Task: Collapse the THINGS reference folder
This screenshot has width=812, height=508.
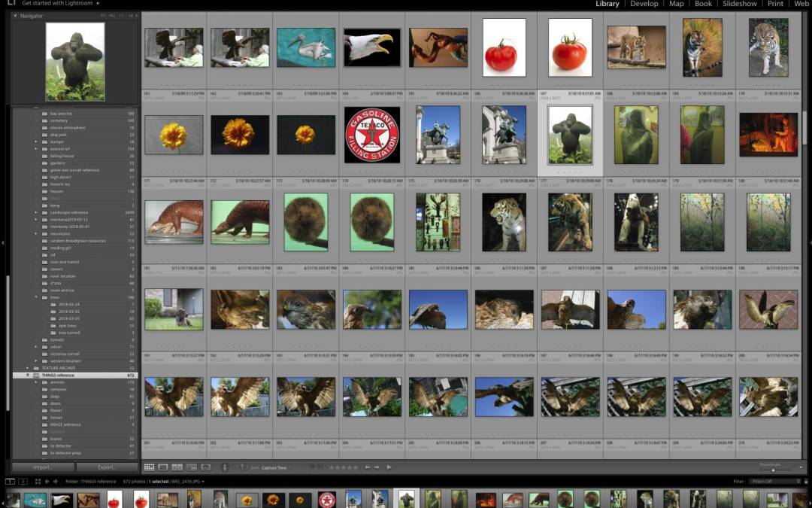Action: [x=28, y=375]
